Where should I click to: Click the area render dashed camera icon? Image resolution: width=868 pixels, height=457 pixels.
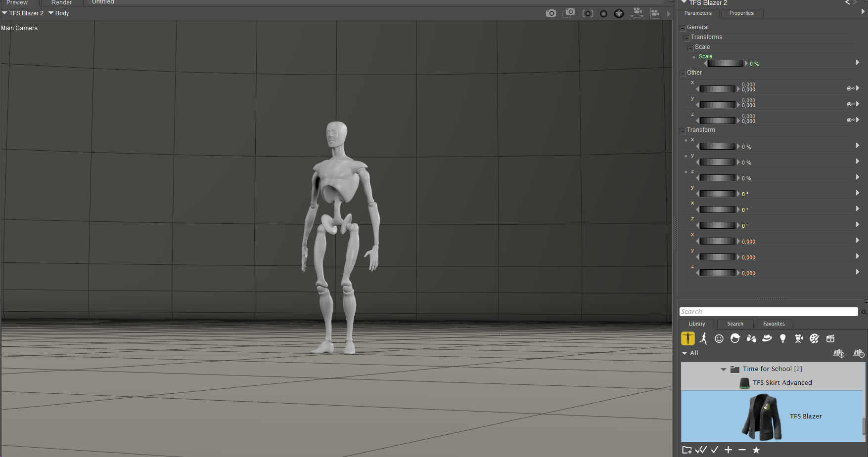click(569, 13)
